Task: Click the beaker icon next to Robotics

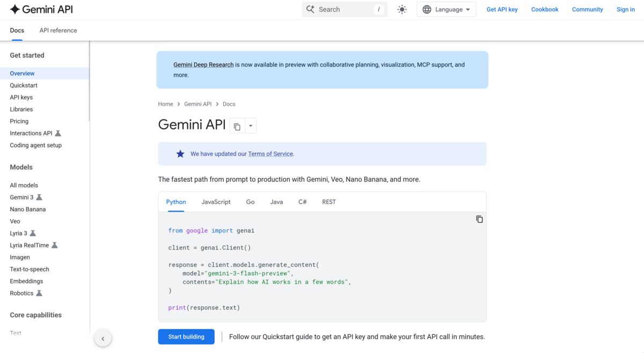Action: 39,293
